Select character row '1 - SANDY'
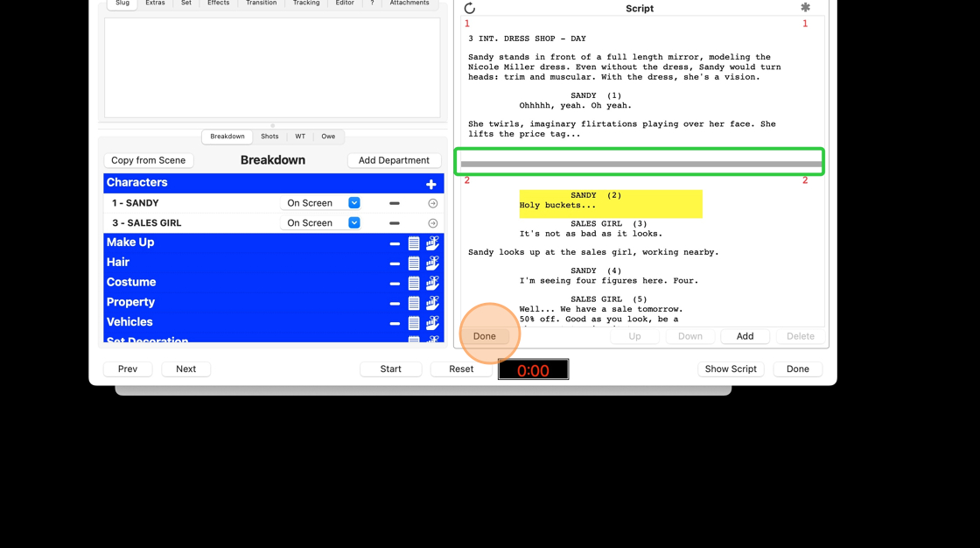This screenshot has width=980, height=548. pyautogui.click(x=274, y=203)
